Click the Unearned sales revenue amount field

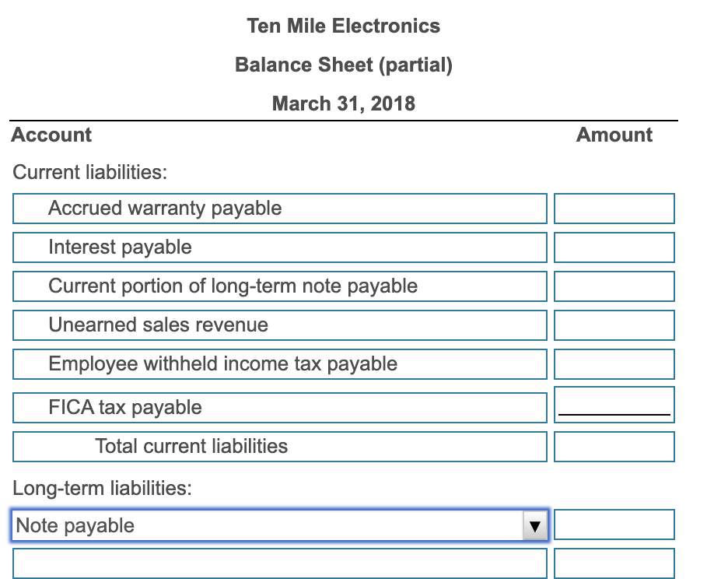[614, 325]
